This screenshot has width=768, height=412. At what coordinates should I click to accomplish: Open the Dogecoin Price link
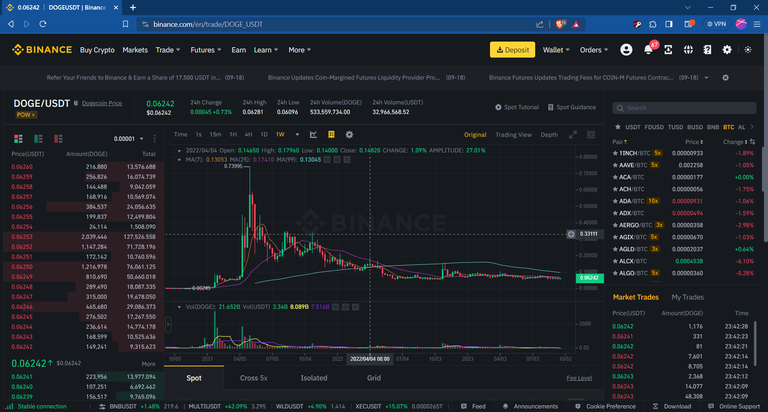coord(102,103)
